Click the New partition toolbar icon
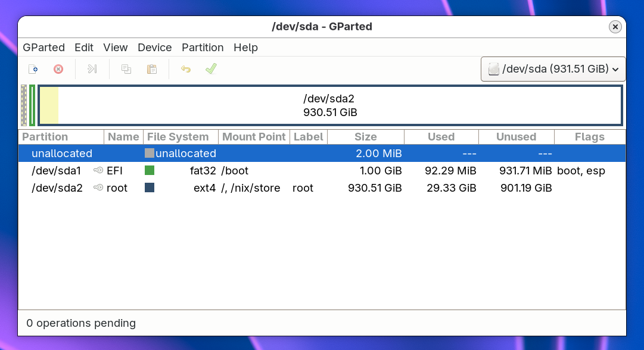 (33, 69)
